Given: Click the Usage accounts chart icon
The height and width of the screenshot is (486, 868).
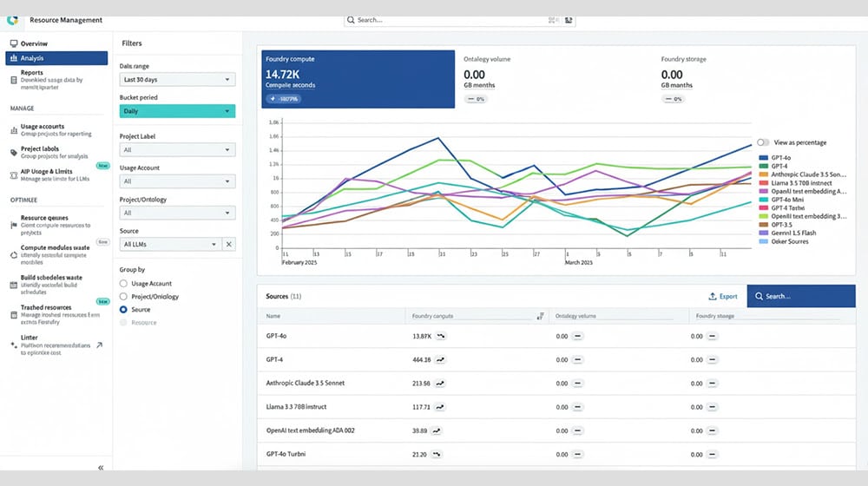Looking at the screenshot, I should point(13,130).
